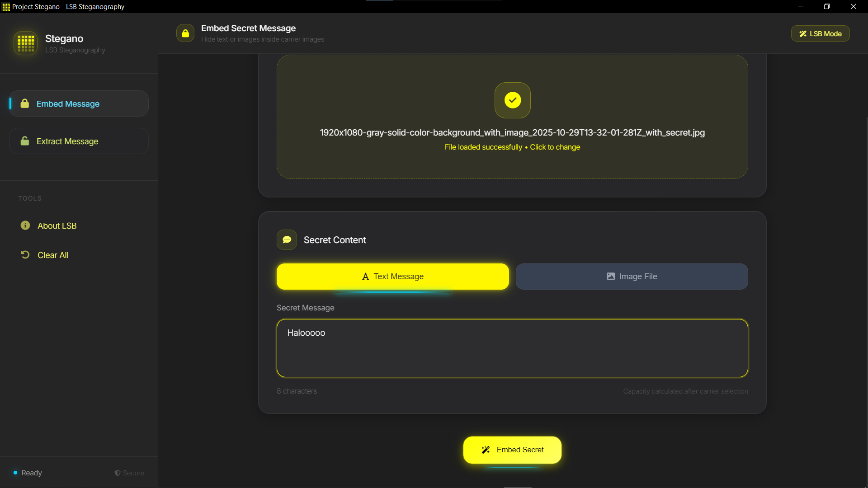Click the padlock icon on Embed Message sidebar item

25,103
